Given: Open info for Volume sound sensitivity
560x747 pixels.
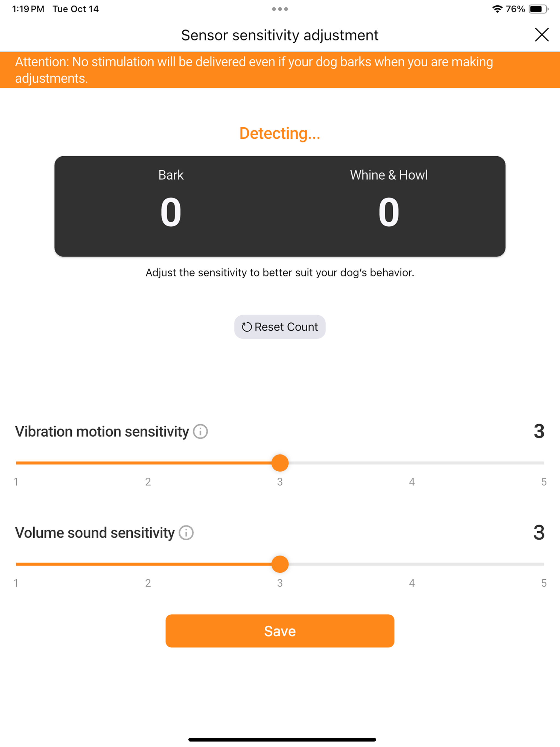Looking at the screenshot, I should 186,533.
